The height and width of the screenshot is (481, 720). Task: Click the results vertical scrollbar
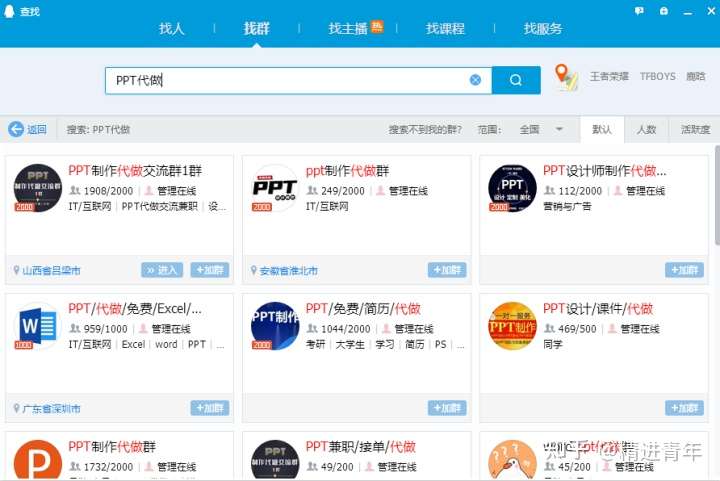point(717,195)
